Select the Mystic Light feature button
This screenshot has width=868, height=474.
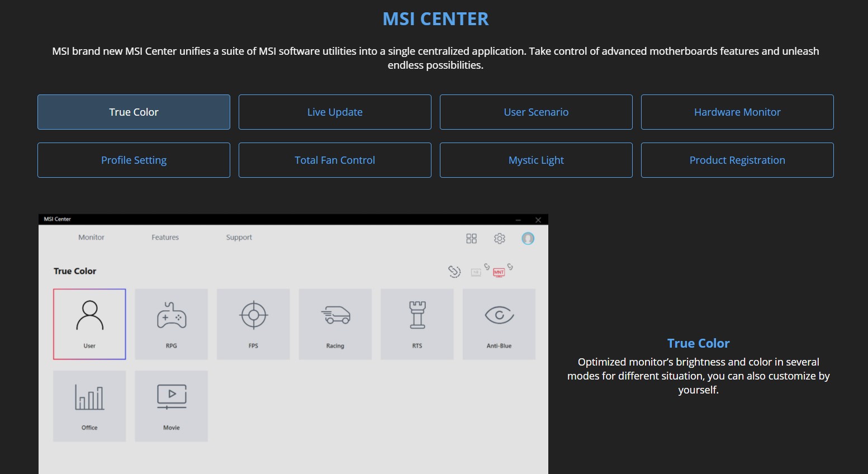[536, 160]
